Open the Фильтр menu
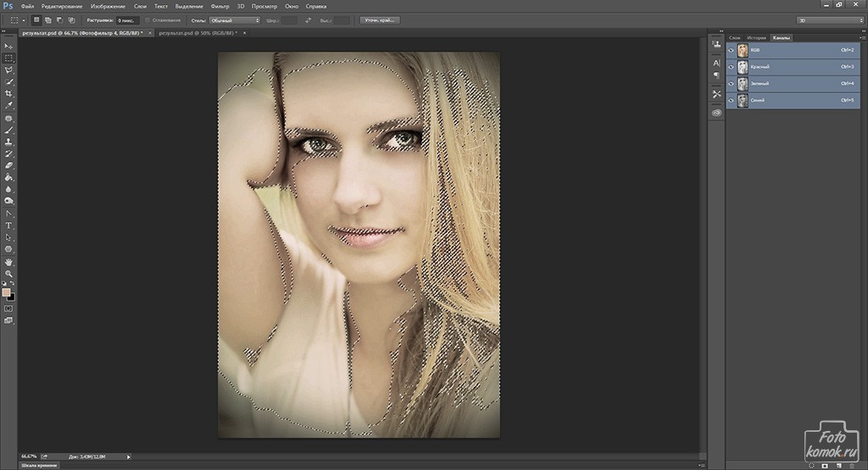This screenshot has height=470, width=868. [x=219, y=6]
